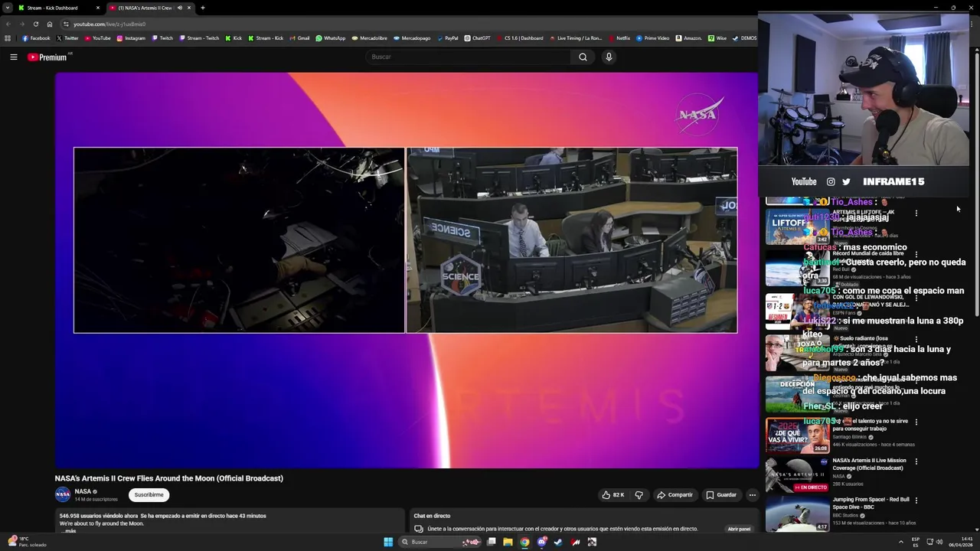Open live chat with Abrir panel
The height and width of the screenshot is (551, 980).
click(739, 529)
